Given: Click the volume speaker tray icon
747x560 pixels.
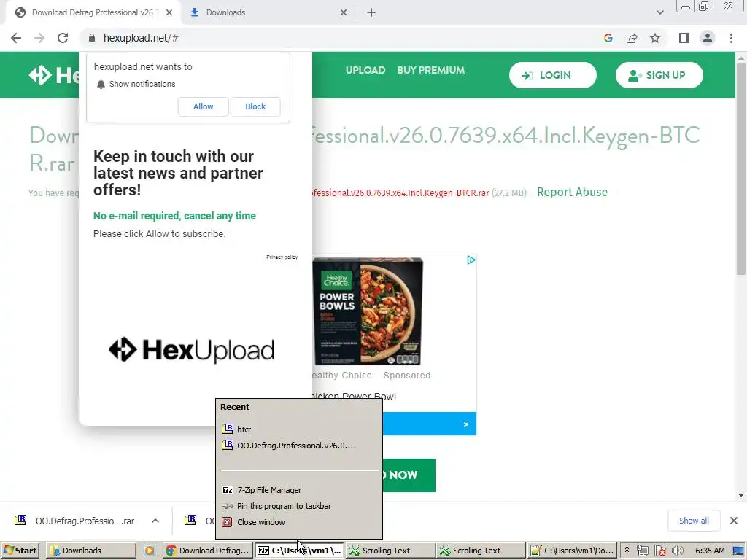Looking at the screenshot, I should pyautogui.click(x=677, y=551).
